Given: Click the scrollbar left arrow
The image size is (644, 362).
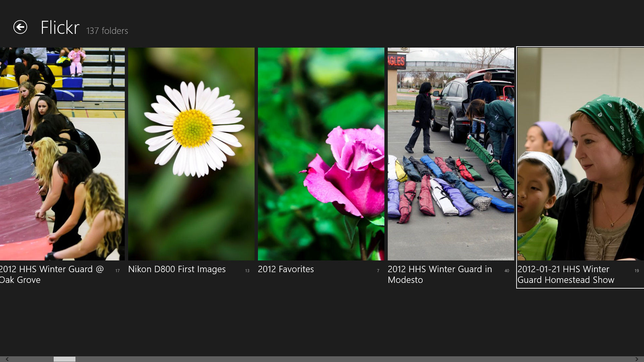Looking at the screenshot, I should [7, 359].
